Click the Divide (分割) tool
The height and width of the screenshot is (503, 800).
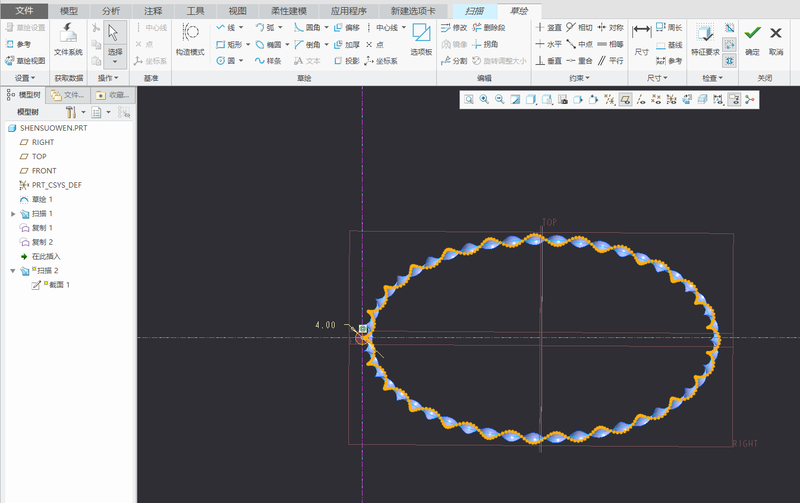point(454,61)
